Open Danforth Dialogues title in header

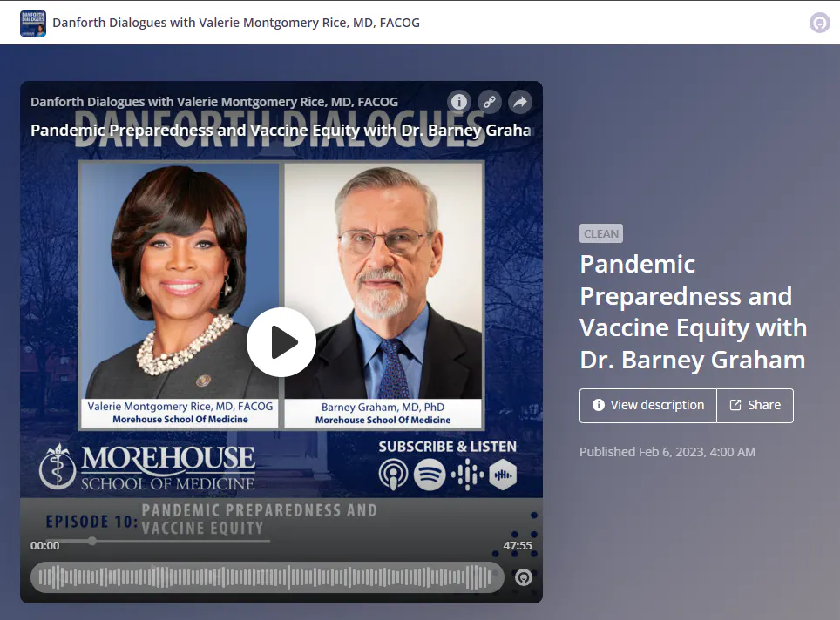pos(236,23)
